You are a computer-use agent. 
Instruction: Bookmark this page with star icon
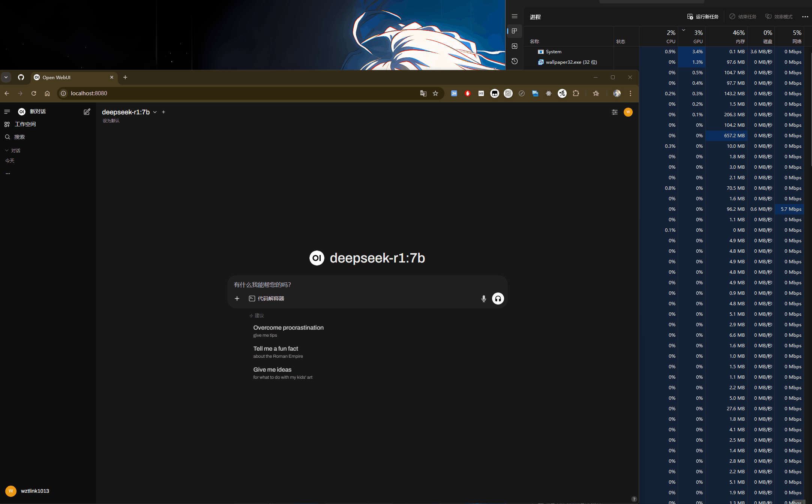pos(435,93)
